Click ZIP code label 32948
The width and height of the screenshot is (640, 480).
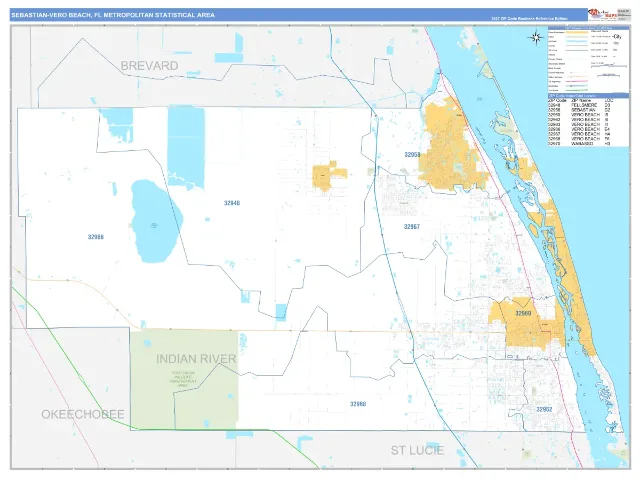[232, 203]
